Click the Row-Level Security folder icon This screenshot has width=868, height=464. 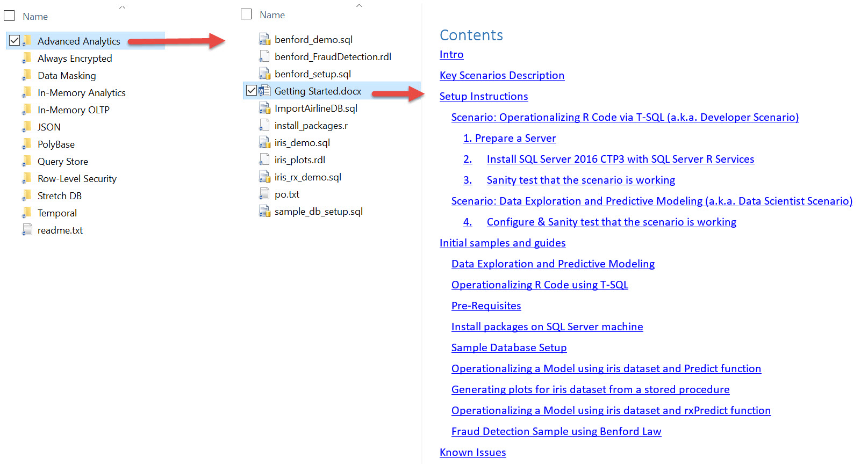[27, 178]
